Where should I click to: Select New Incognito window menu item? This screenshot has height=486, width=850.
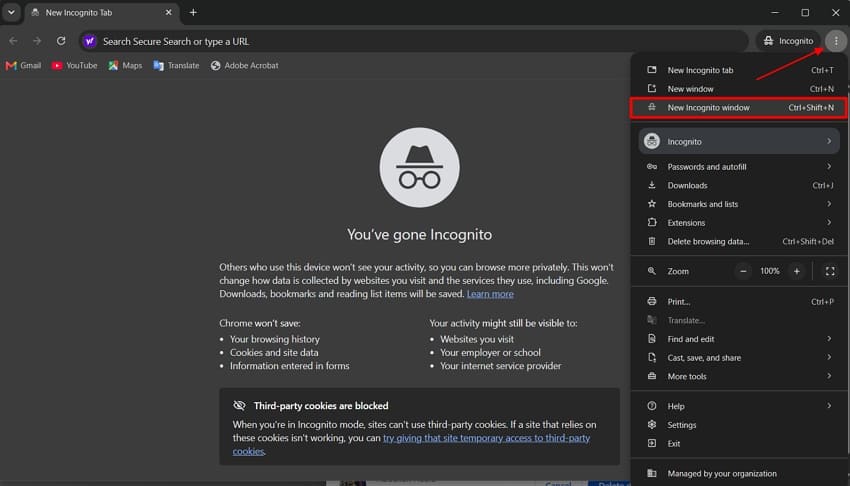[739, 107]
